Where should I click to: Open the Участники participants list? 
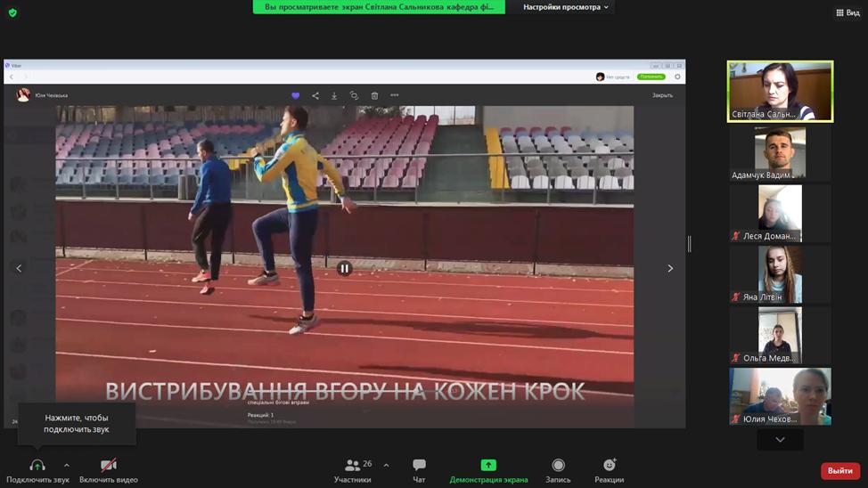tap(353, 470)
